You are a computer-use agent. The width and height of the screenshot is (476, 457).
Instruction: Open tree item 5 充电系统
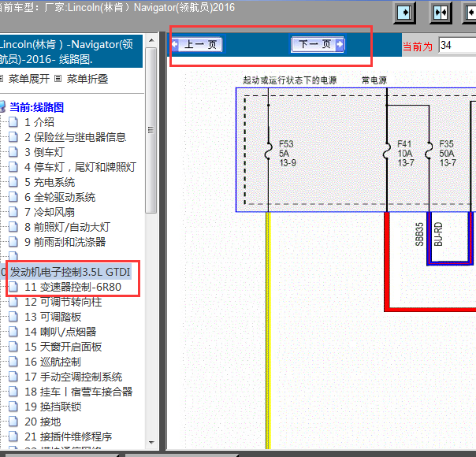pyautogui.click(x=50, y=182)
